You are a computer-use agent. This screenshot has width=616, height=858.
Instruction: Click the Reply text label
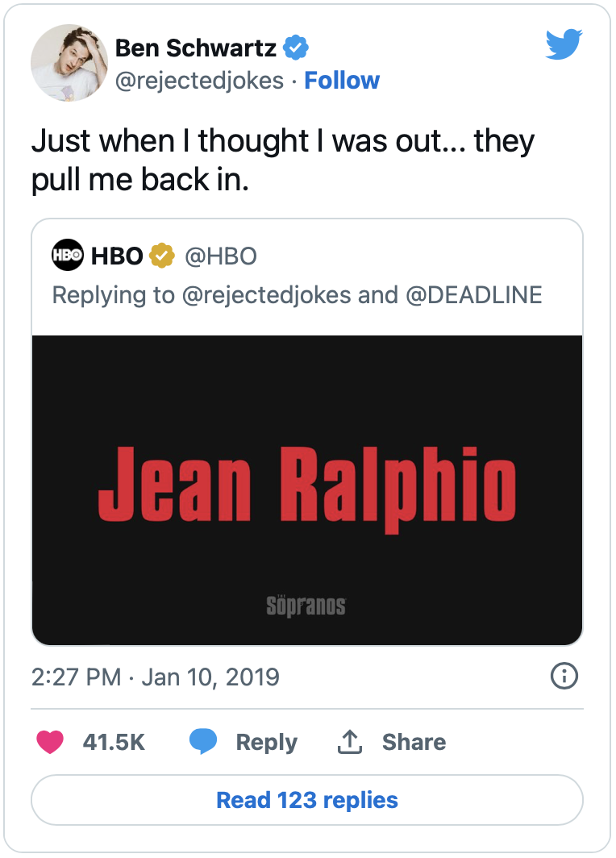(x=266, y=743)
